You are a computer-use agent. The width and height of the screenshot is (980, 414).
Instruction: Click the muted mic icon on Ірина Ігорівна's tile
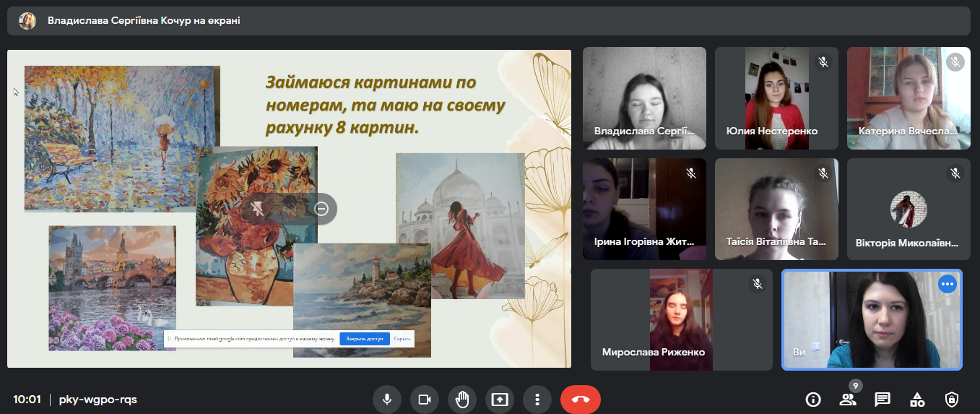691,173
